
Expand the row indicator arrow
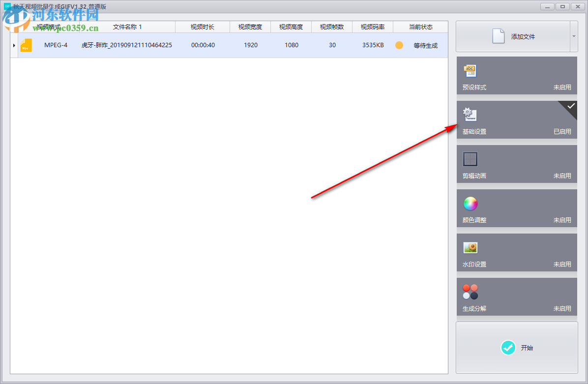(14, 45)
